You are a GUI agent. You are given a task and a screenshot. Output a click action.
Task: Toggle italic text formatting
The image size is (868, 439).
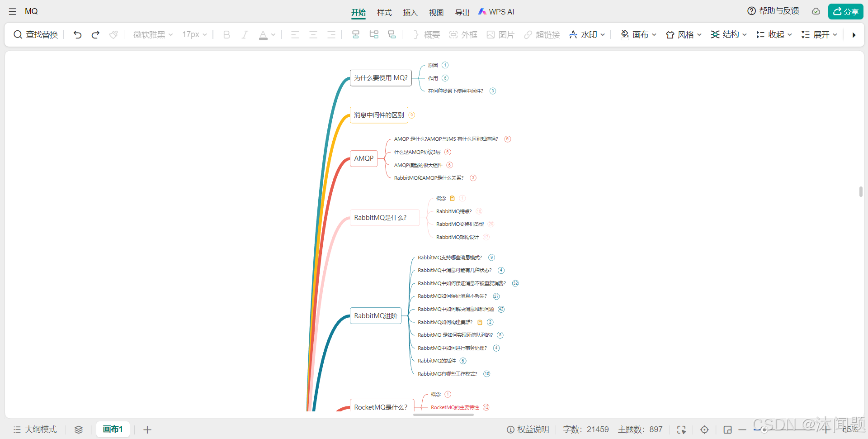(245, 35)
